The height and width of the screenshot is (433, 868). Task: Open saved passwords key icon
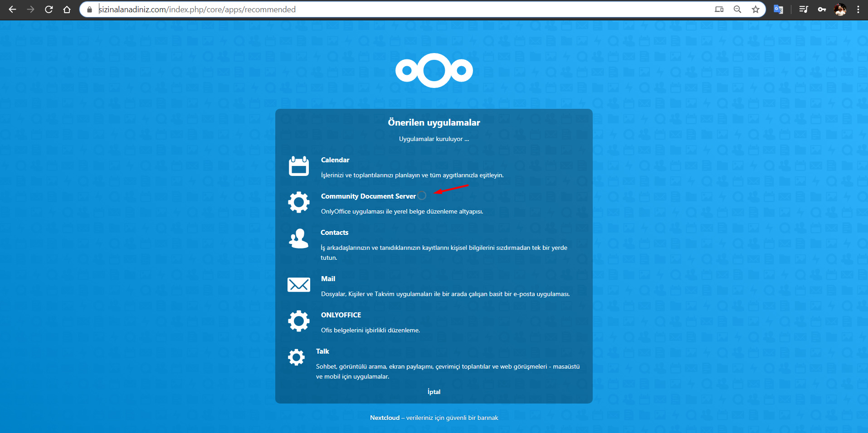822,10
